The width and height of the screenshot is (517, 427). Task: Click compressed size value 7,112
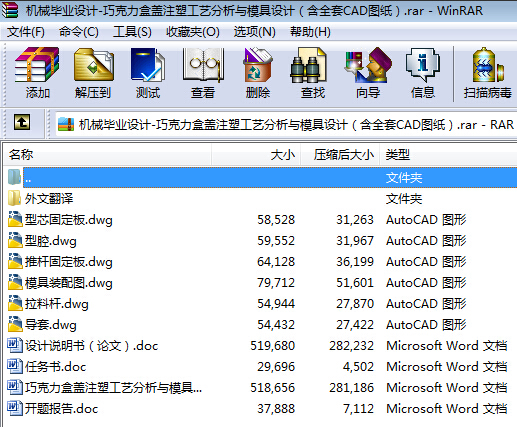tap(358, 409)
